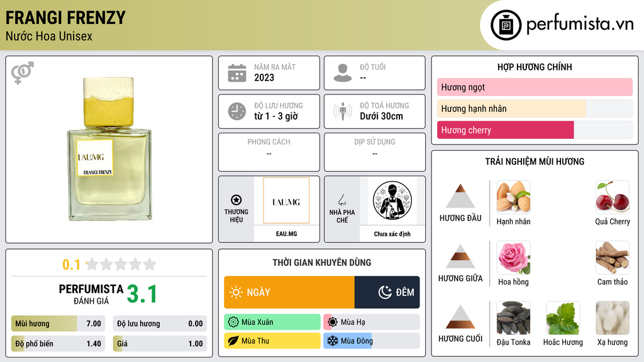Image resolution: width=644 pixels, height=362 pixels.
Task: Click the EAU.MG brand logo image
Action: pos(286,200)
